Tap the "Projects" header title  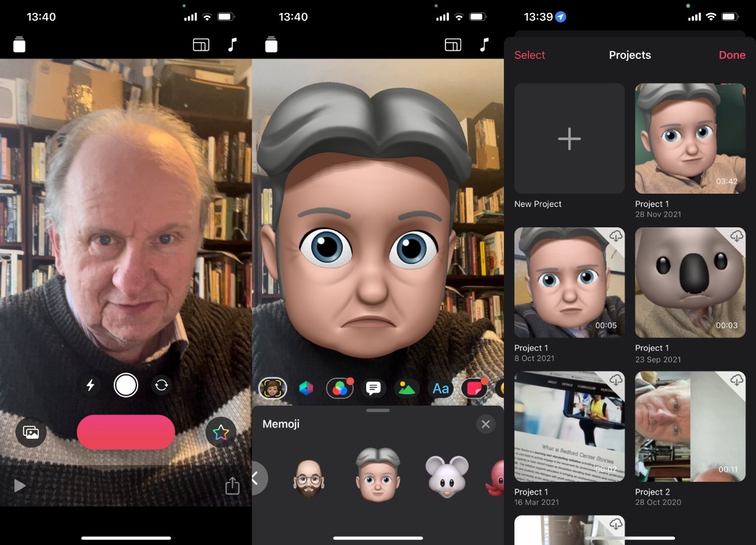(630, 55)
